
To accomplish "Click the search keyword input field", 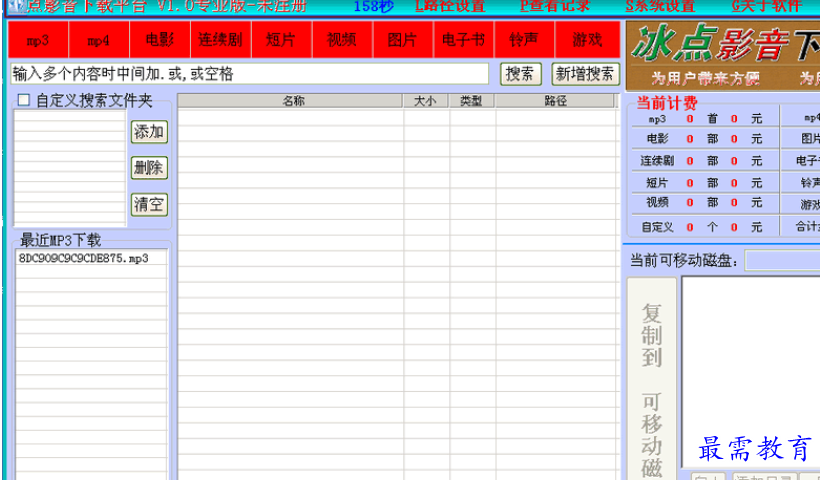I will (x=249, y=74).
